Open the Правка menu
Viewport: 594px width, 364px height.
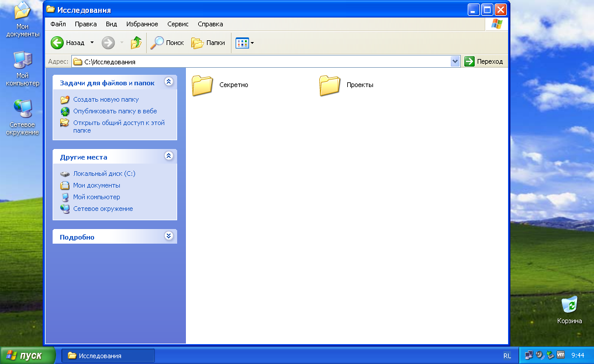(x=85, y=24)
